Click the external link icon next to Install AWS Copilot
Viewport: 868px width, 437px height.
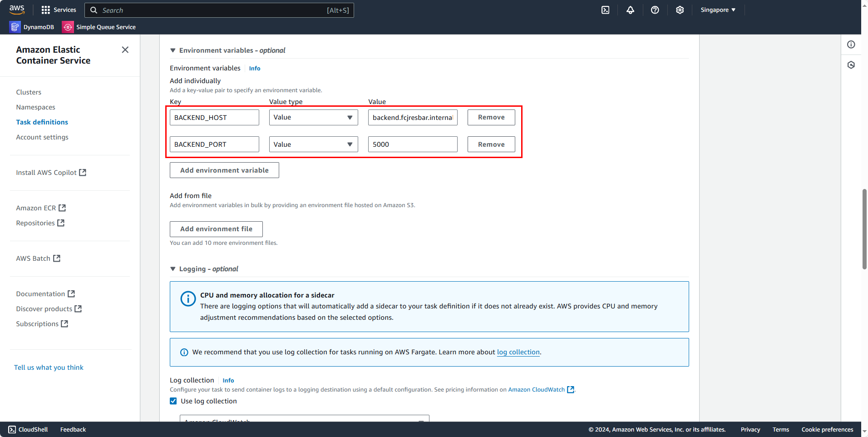(x=83, y=173)
